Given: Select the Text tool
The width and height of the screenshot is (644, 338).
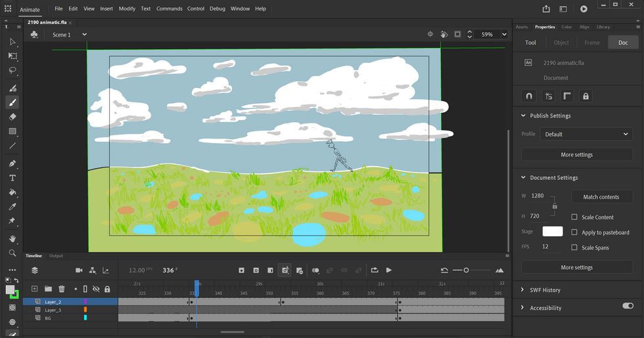Looking at the screenshot, I should click(12, 178).
